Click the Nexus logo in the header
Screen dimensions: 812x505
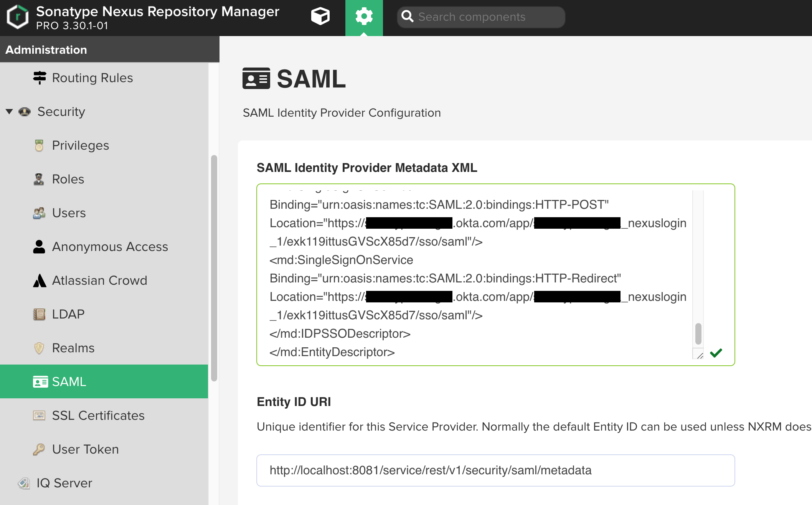[18, 17]
